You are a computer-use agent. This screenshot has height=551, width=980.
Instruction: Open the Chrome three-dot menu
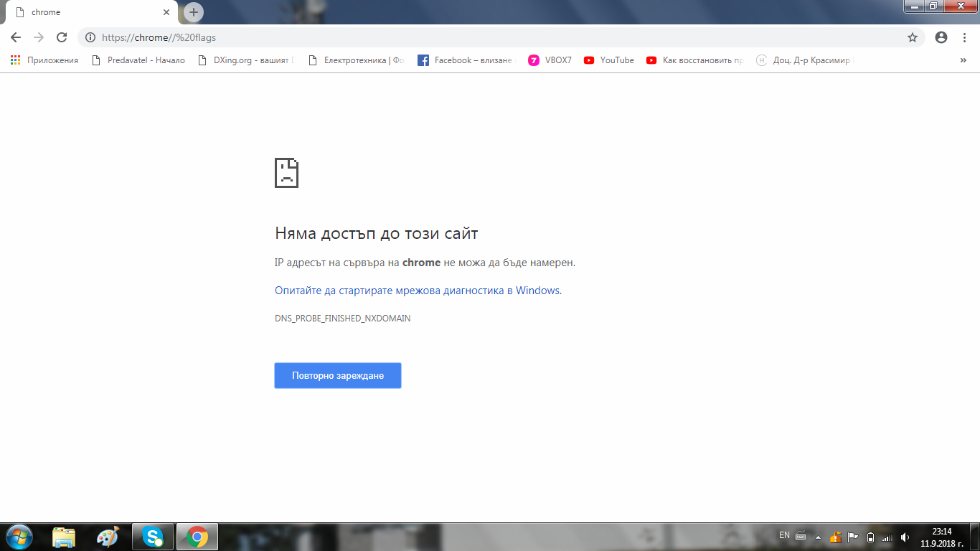coord(965,37)
